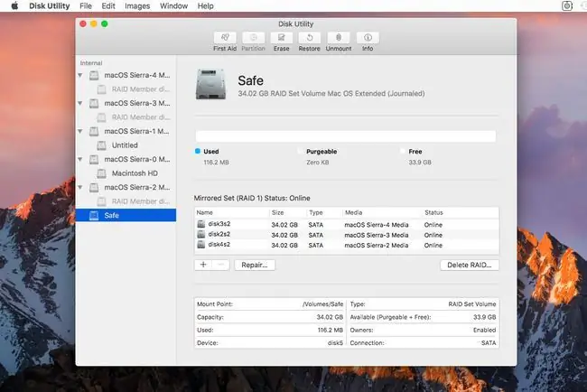Open the File menu
Viewport: 587px width, 392px height.
(x=86, y=6)
